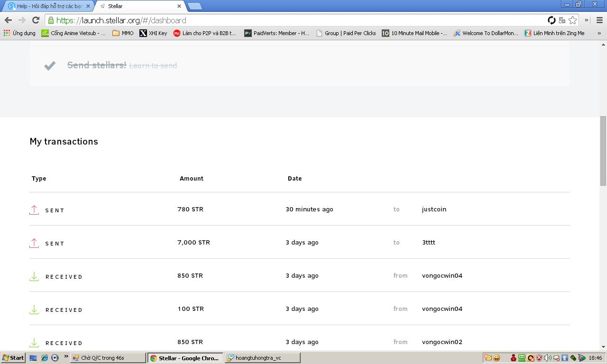Click sender 'vongocwin02'

tap(442, 342)
